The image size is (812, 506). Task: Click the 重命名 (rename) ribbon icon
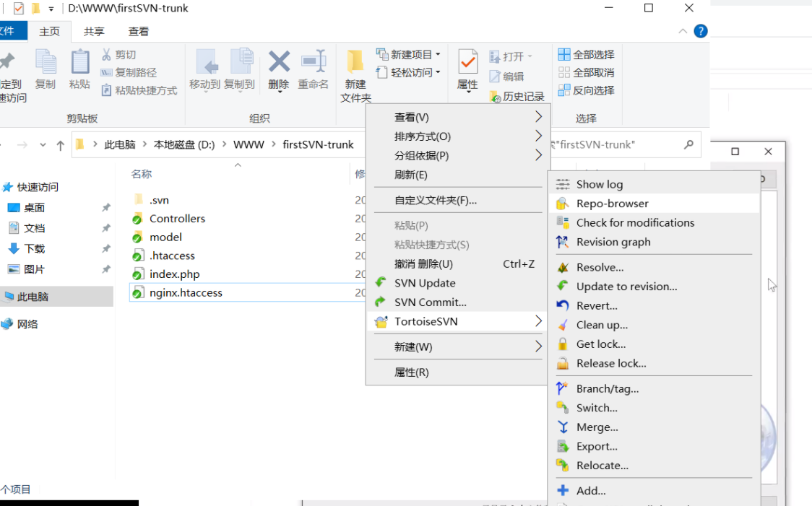tap(314, 70)
